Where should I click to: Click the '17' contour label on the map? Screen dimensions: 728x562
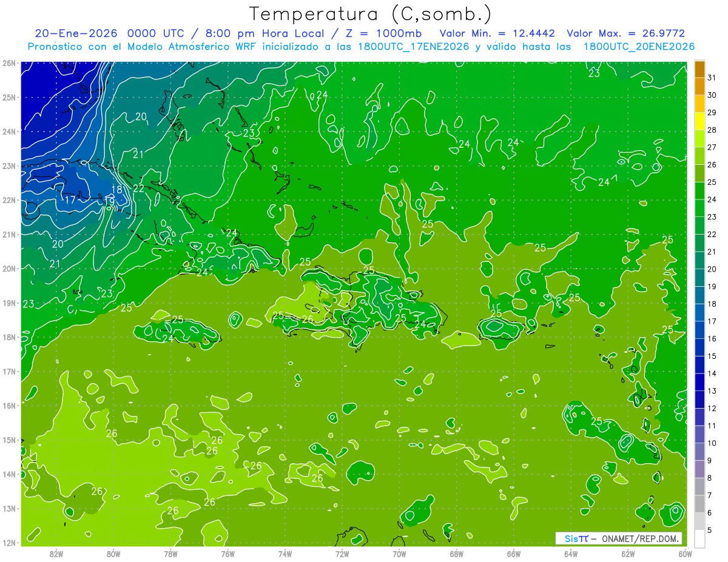point(70,199)
